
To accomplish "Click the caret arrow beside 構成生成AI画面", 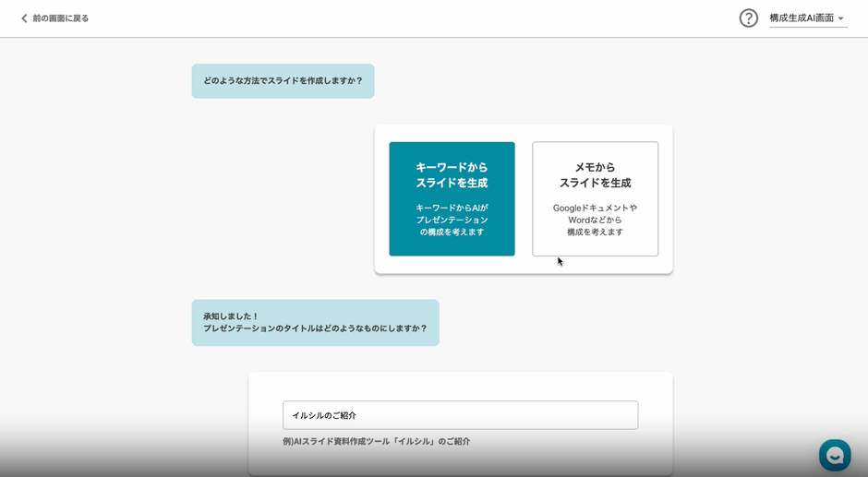I will (x=841, y=19).
